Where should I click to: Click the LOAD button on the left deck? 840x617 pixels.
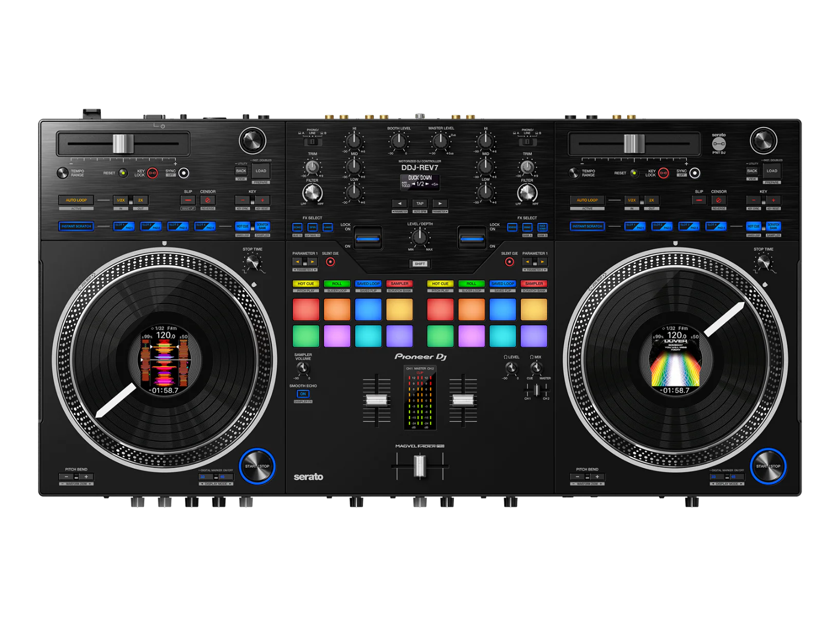[261, 171]
